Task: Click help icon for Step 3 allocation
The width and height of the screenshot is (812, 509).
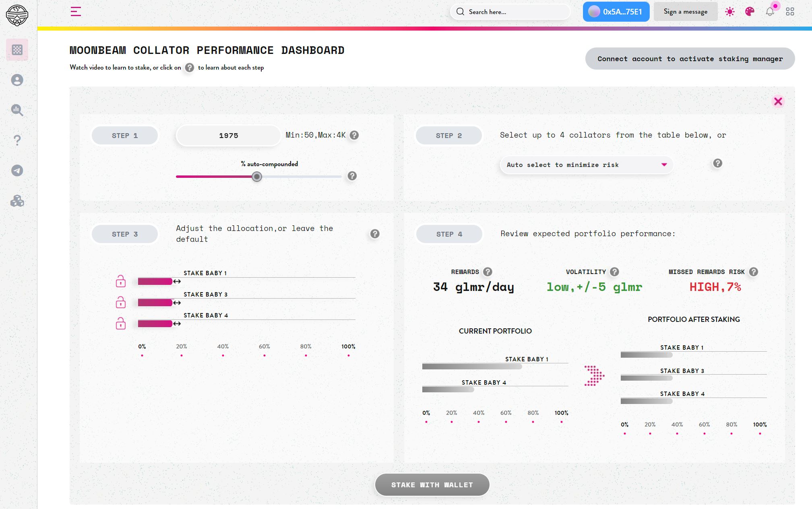Action: tap(375, 234)
